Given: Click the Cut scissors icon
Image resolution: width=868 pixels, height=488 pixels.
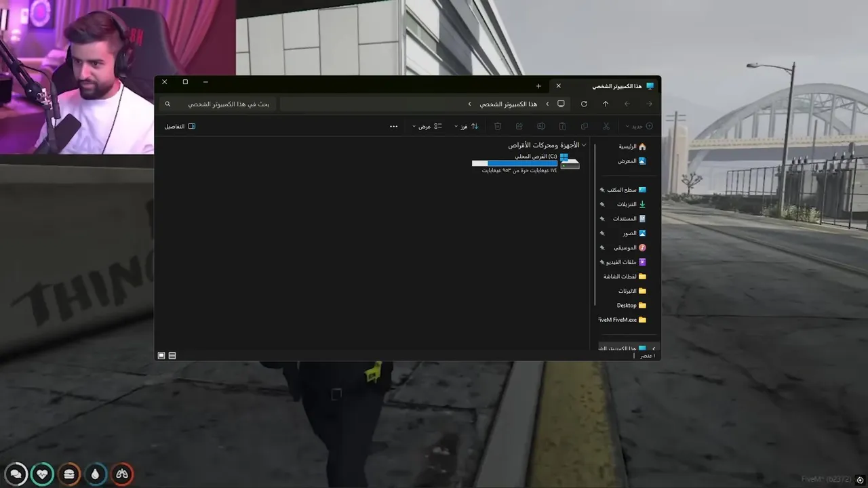Looking at the screenshot, I should (x=606, y=126).
